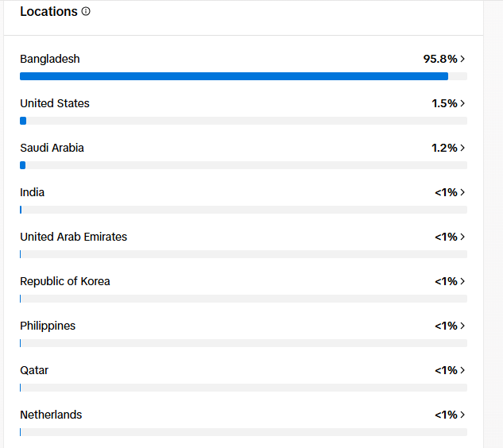Select the Bangladesh country label

pos(50,60)
